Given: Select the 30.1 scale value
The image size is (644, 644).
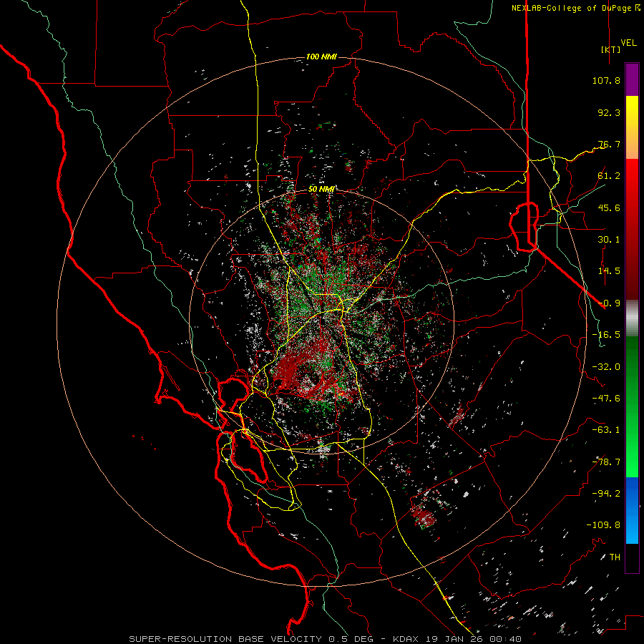Looking at the screenshot, I should coord(609,240).
